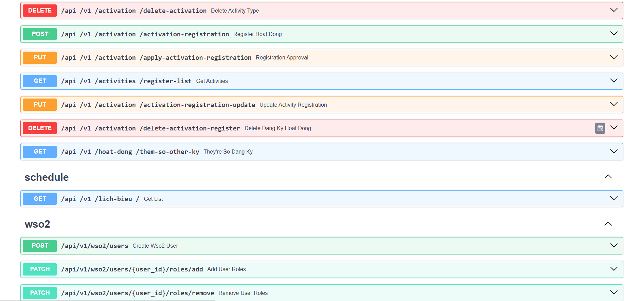The height and width of the screenshot is (301, 644).
Task: Click 'Update Activity Registration' description
Action: tap(293, 105)
